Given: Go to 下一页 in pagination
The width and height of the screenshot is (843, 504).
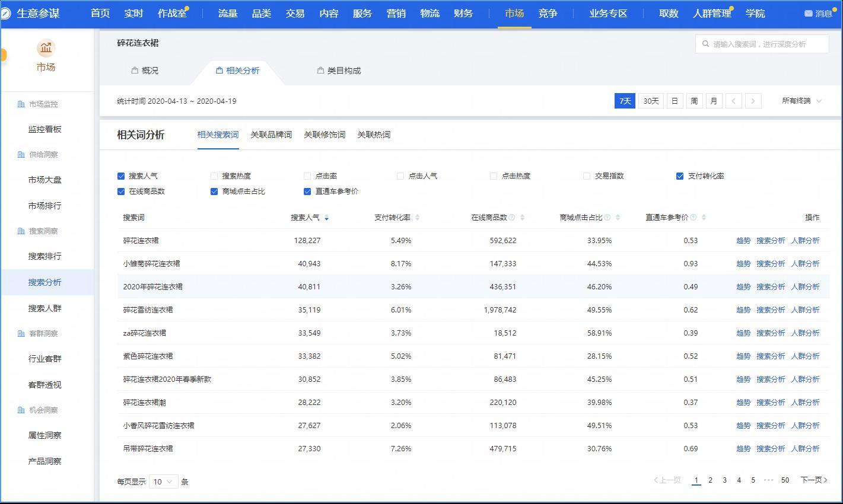Looking at the screenshot, I should (813, 480).
